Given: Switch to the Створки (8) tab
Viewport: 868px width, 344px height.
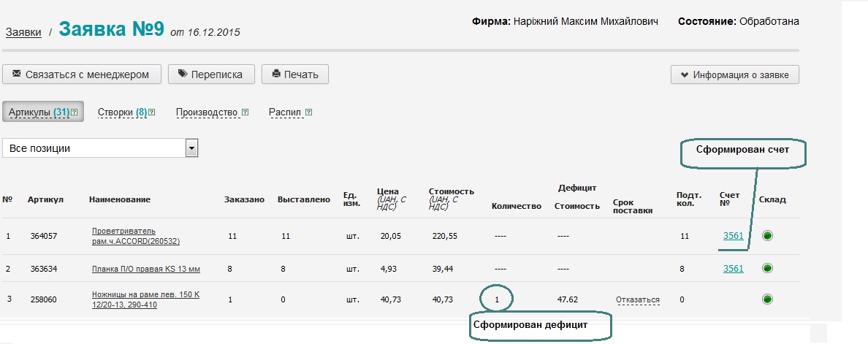Looking at the screenshot, I should click(122, 112).
